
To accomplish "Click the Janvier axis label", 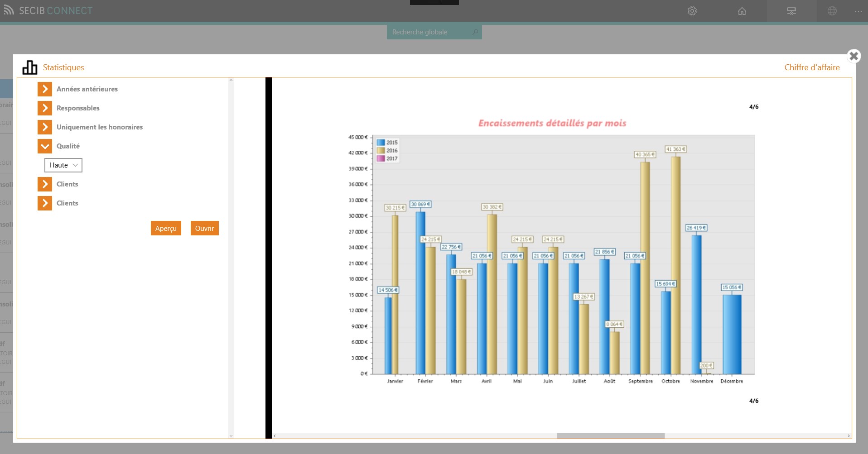I will click(395, 381).
